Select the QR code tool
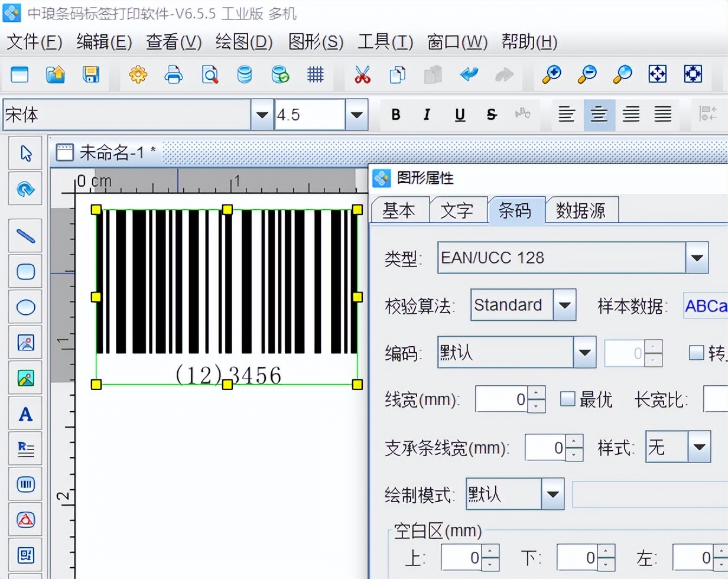 (x=25, y=555)
